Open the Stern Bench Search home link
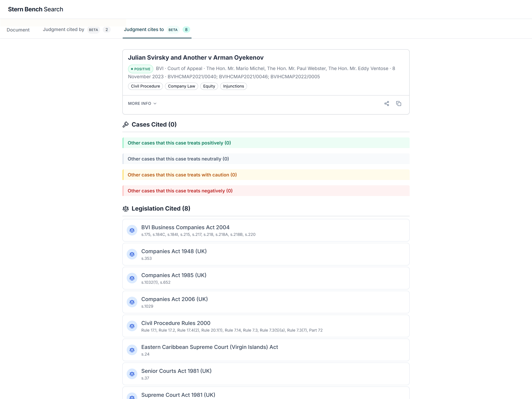 point(36,9)
